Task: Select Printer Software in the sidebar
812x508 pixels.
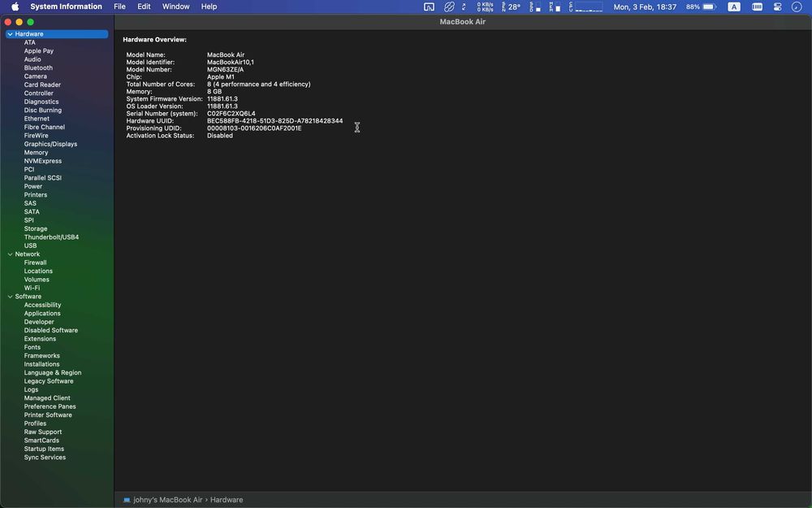Action: [x=48, y=415]
